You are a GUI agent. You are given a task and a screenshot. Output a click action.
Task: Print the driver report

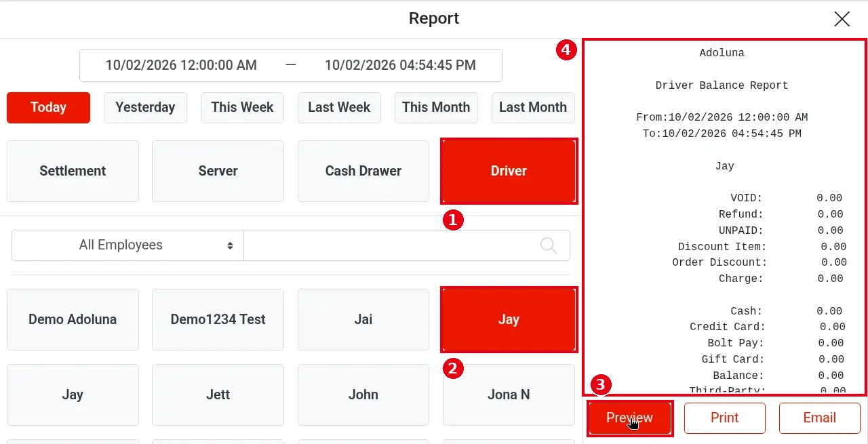(724, 418)
